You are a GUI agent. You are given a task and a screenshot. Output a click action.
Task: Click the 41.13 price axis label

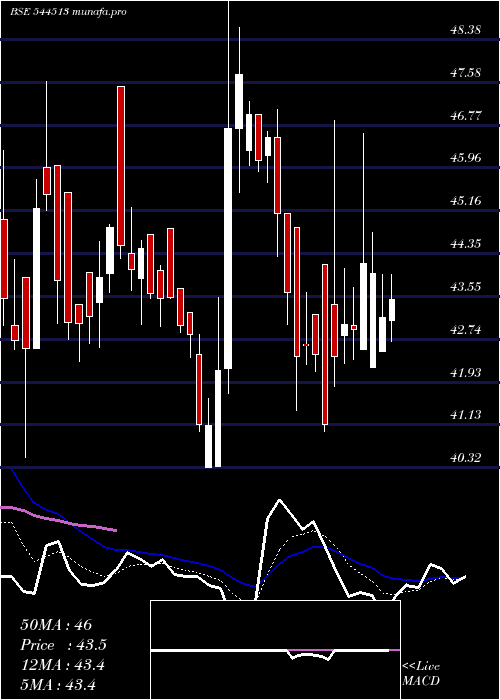click(466, 415)
